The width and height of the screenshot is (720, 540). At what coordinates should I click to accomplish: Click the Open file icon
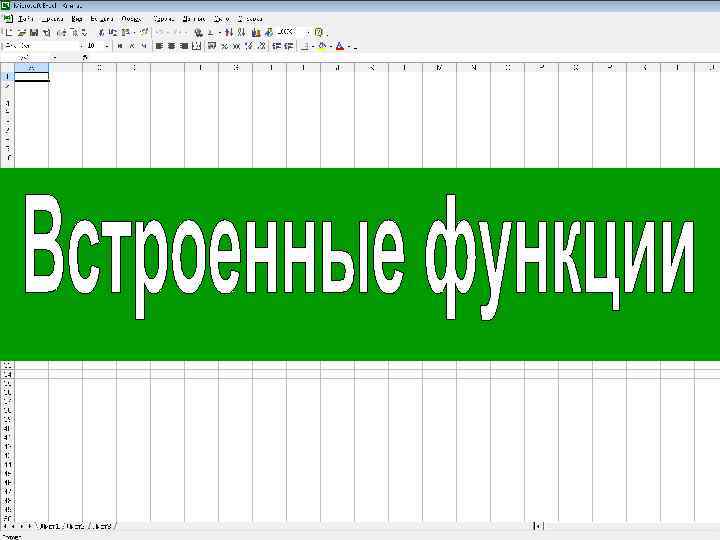click(x=21, y=32)
